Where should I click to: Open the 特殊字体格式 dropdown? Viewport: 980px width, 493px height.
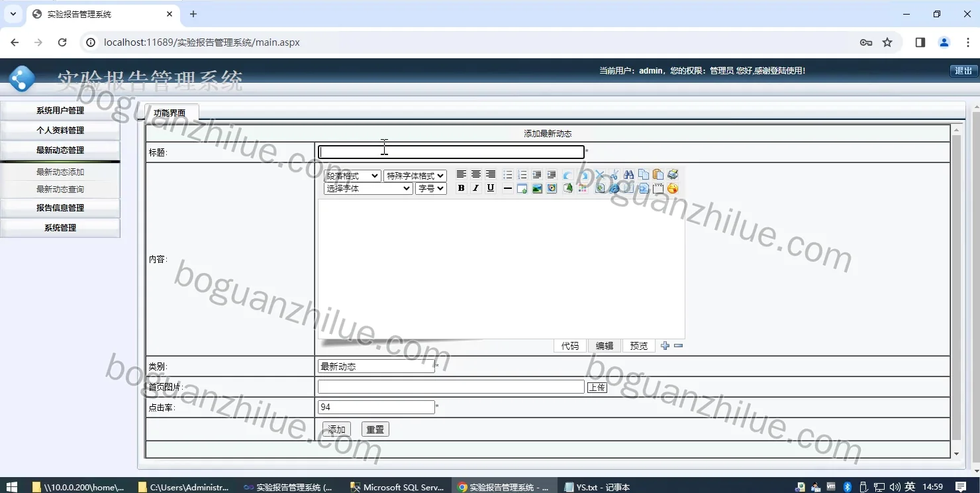[415, 176]
